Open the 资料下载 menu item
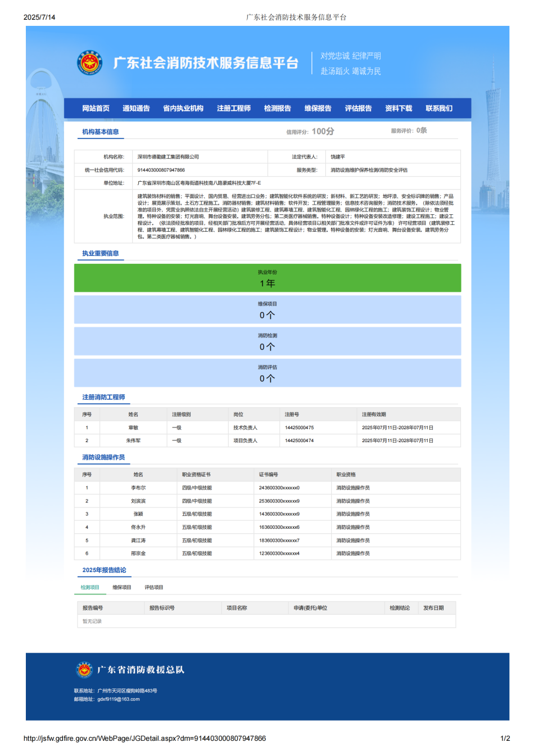This screenshot has width=534, height=756. pos(399,109)
